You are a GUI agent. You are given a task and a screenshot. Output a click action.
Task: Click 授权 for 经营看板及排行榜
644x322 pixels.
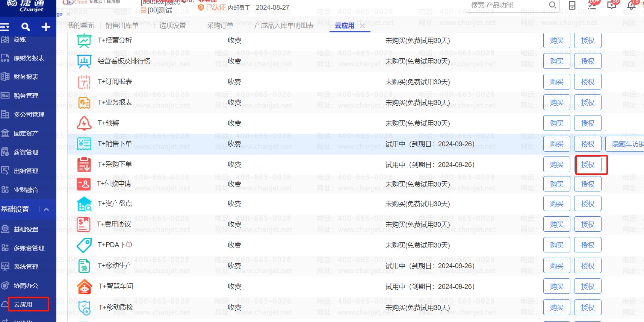click(588, 61)
